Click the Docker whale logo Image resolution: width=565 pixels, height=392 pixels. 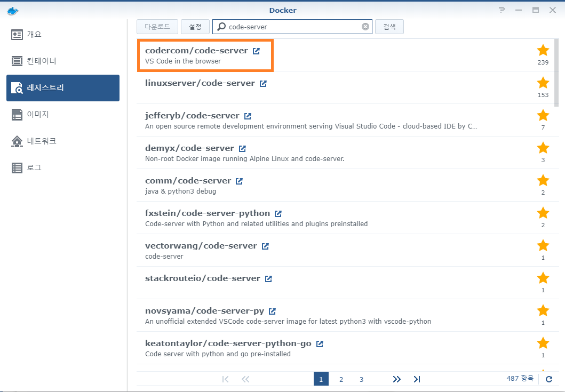(x=13, y=11)
